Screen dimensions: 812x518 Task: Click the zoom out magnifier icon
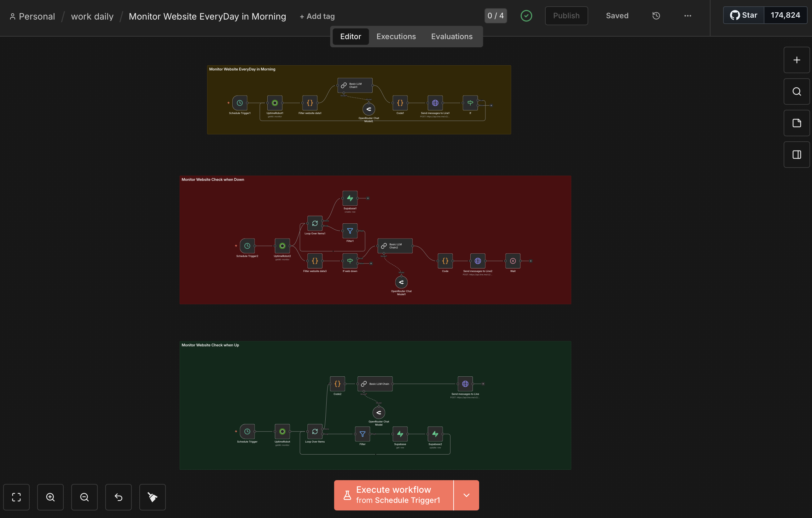[x=84, y=497]
